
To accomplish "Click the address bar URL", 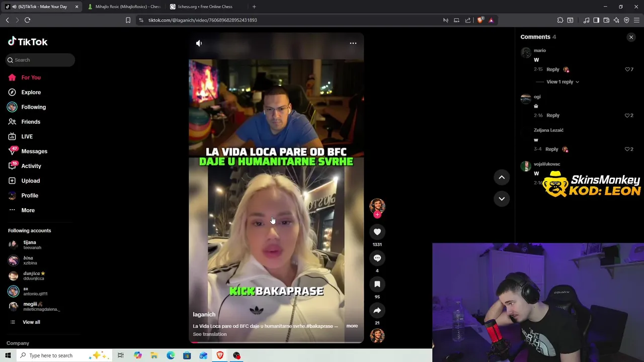I will coord(202,20).
